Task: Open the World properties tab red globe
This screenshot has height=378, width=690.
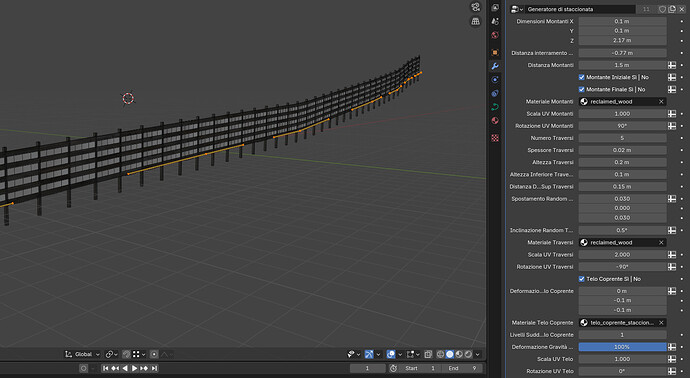Action: click(x=495, y=35)
